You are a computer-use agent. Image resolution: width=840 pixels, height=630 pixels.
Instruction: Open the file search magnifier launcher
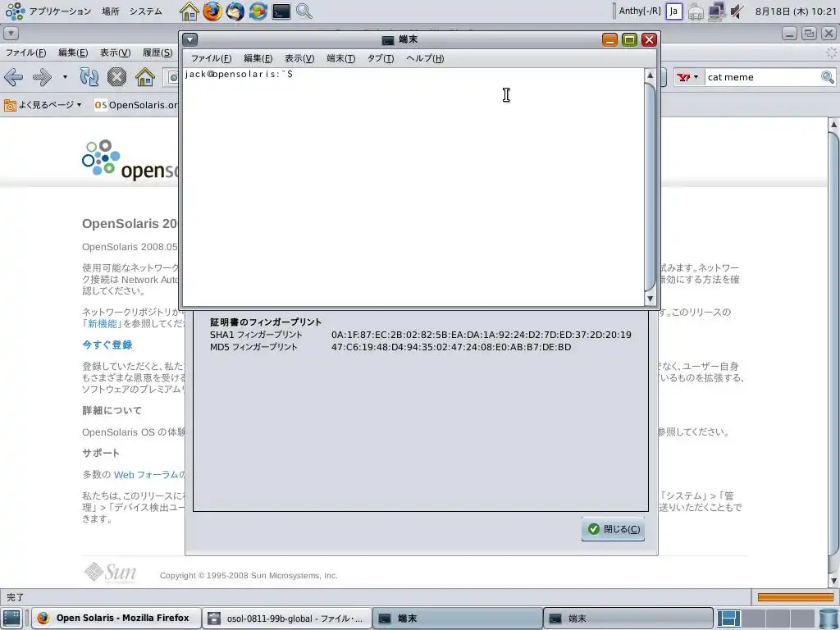[x=304, y=11]
